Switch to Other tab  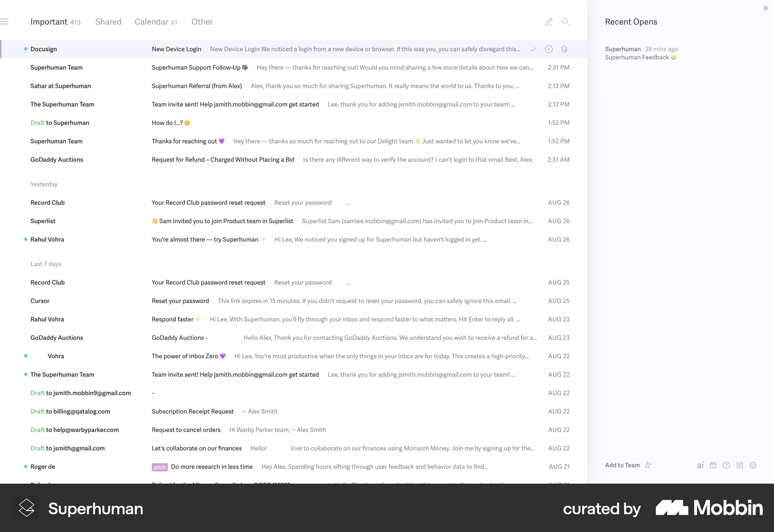(202, 22)
